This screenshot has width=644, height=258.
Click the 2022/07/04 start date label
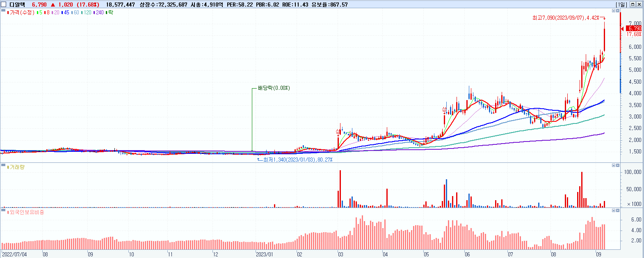point(14,254)
